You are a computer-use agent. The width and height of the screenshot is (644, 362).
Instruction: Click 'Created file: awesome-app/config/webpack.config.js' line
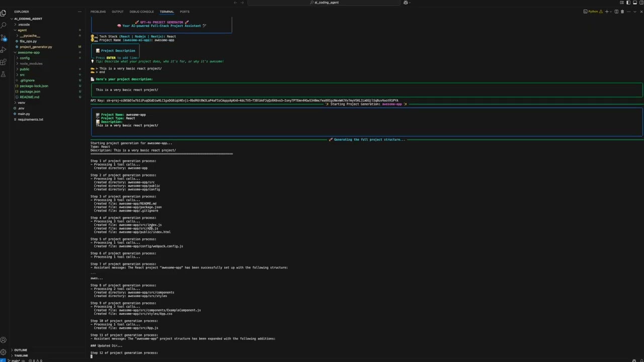pos(138,246)
